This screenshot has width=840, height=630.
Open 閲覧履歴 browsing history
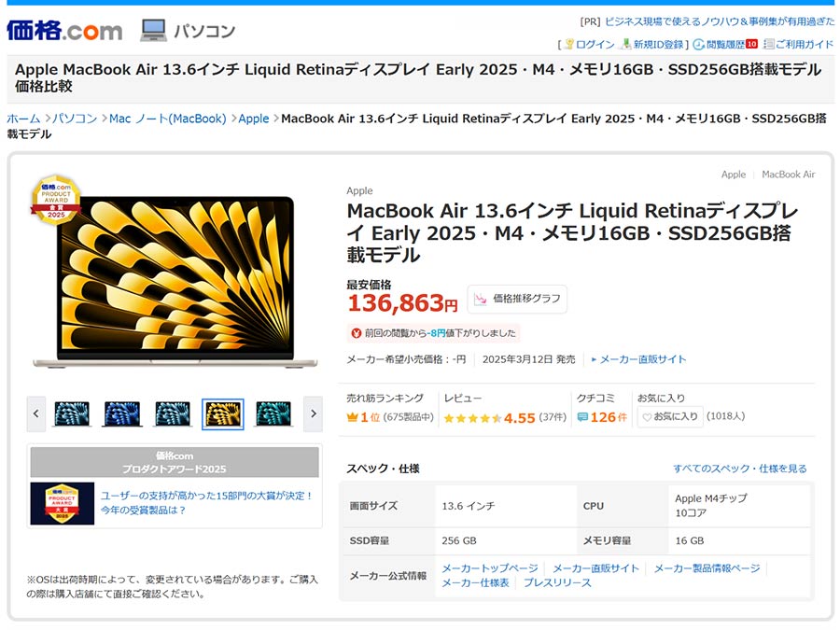725,45
